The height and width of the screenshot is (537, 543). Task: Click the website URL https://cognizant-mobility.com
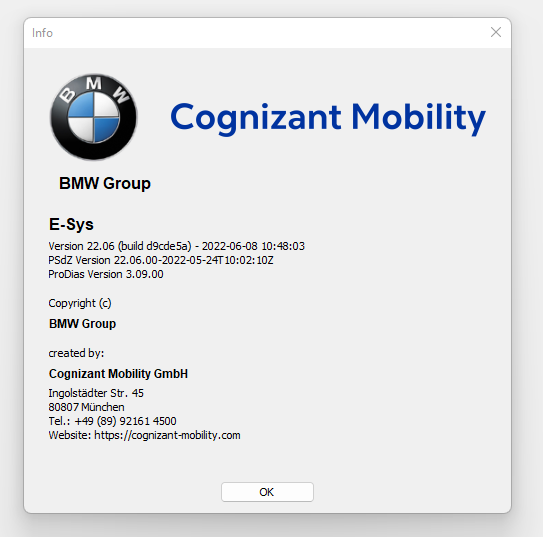coord(167,435)
